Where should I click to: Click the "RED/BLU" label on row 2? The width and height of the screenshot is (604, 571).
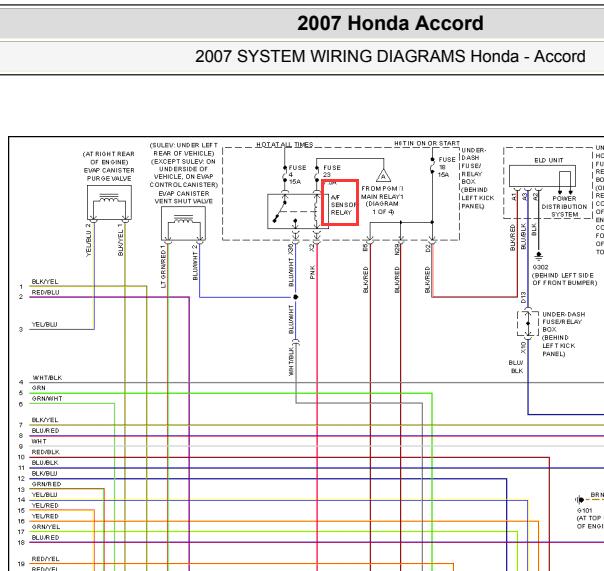click(x=45, y=292)
